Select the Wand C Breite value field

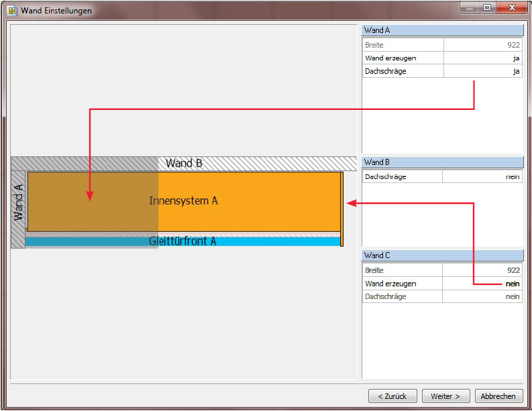pos(482,270)
